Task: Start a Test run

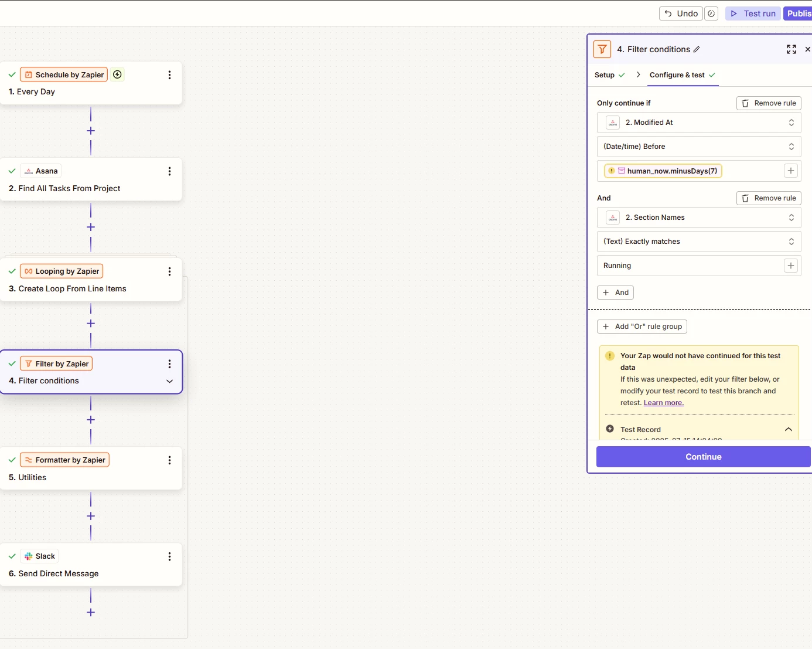Action: click(753, 13)
